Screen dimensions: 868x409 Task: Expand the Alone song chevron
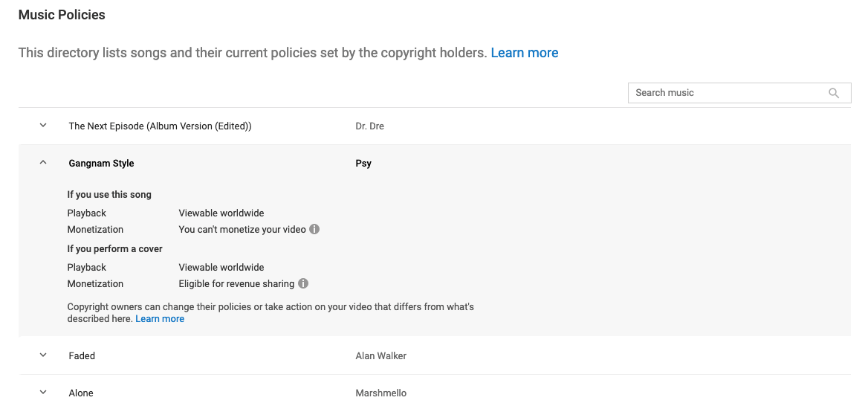point(43,392)
